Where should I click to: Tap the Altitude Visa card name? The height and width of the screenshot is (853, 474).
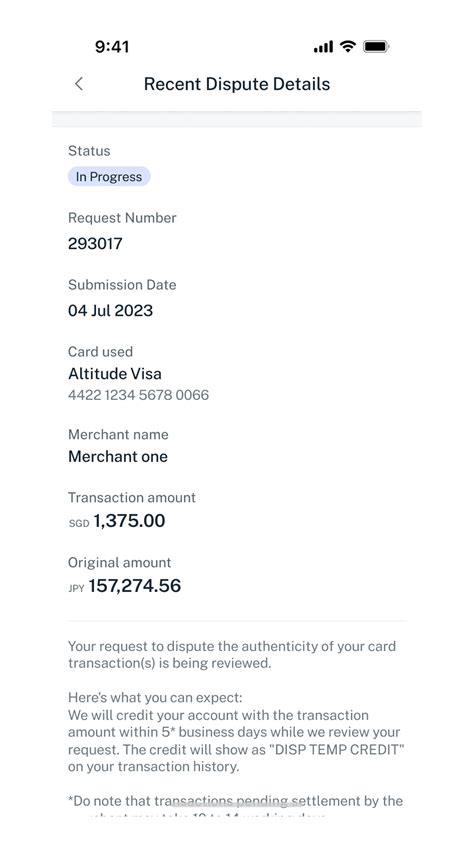click(115, 374)
